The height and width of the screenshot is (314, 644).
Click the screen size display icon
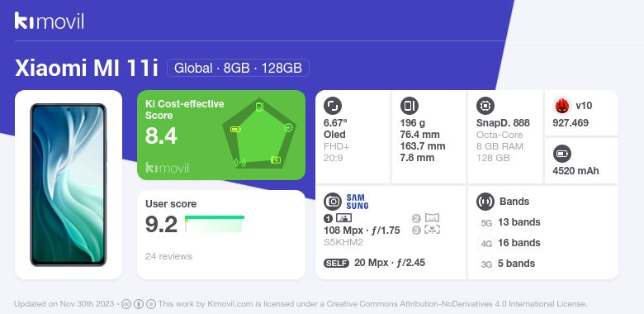pos(333,106)
